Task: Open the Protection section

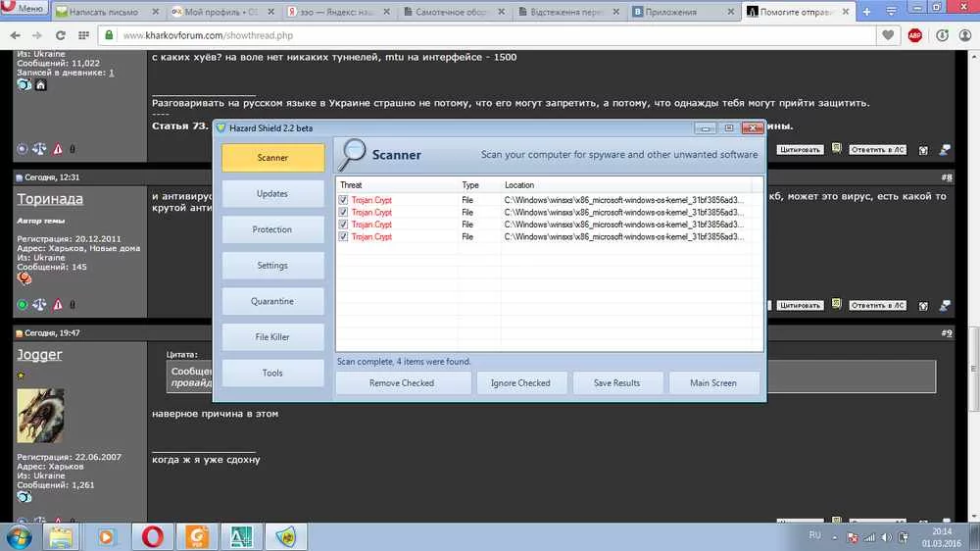Action: 272,229
